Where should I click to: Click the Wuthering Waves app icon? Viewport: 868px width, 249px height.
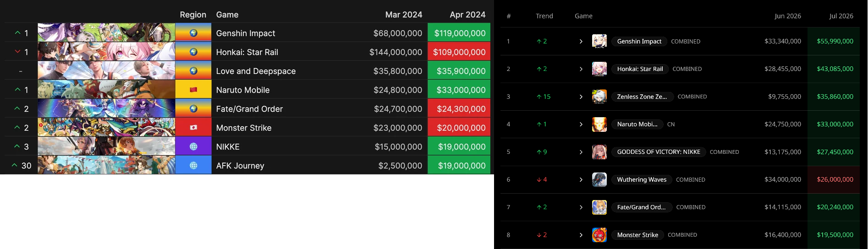point(599,179)
